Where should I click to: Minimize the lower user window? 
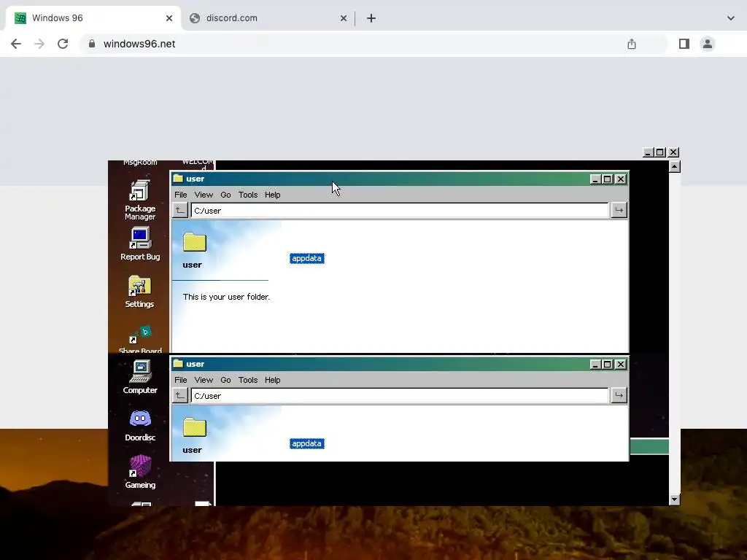point(595,365)
